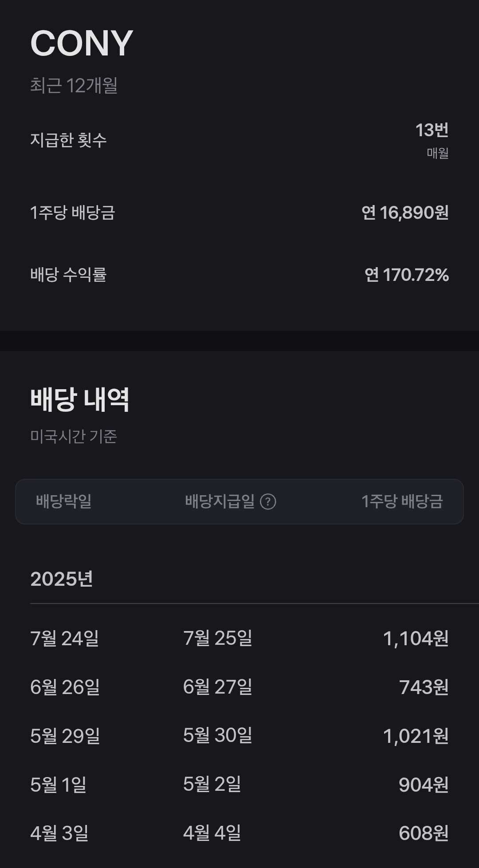Screen dimensions: 479x868
Task: Select the 배당지급일 column header
Action: coord(220,501)
